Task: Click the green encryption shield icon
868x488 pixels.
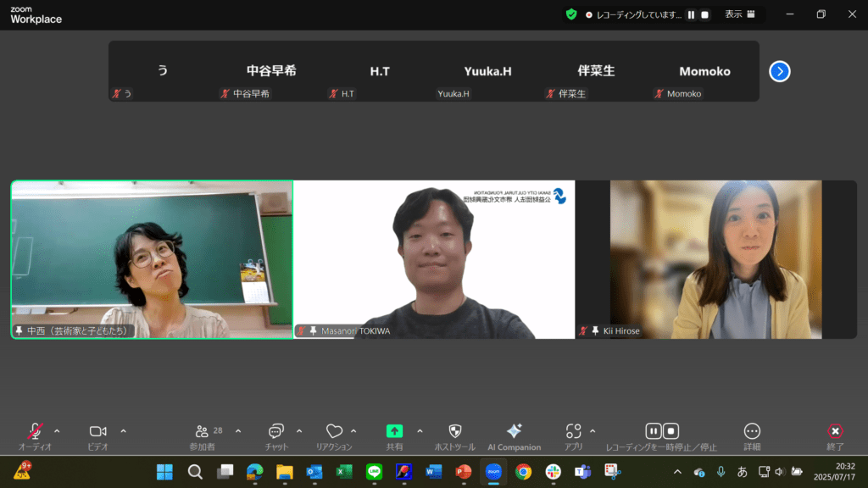Action: coord(571,14)
